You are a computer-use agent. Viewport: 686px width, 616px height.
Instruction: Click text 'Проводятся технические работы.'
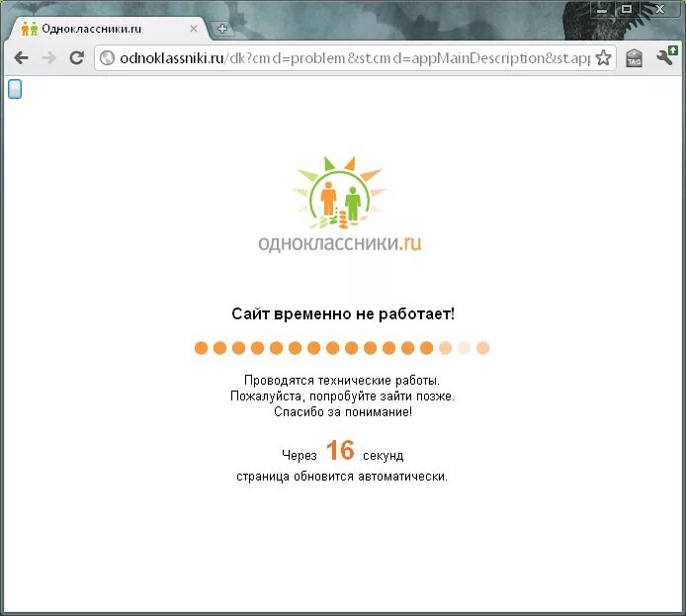(x=342, y=381)
